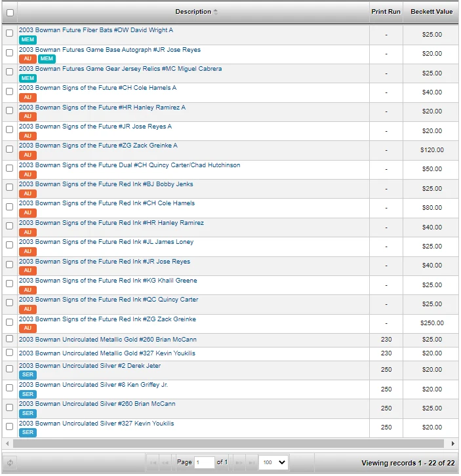
Task: Click AU badge under Futures Game Jose Reyes
Action: [28, 58]
